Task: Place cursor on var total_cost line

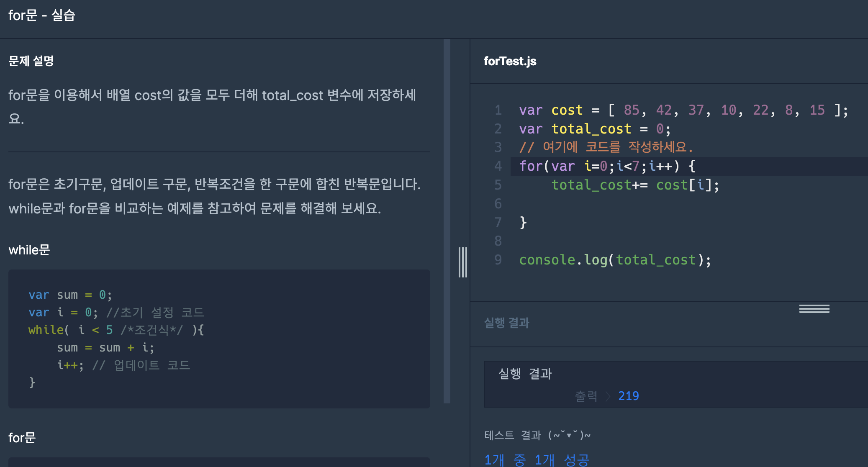Action: click(x=594, y=129)
